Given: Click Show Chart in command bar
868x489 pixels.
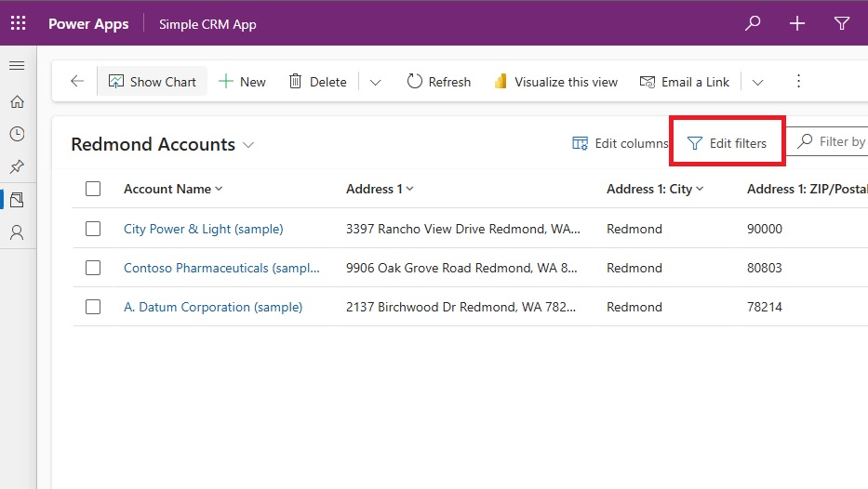Looking at the screenshot, I should tap(153, 82).
